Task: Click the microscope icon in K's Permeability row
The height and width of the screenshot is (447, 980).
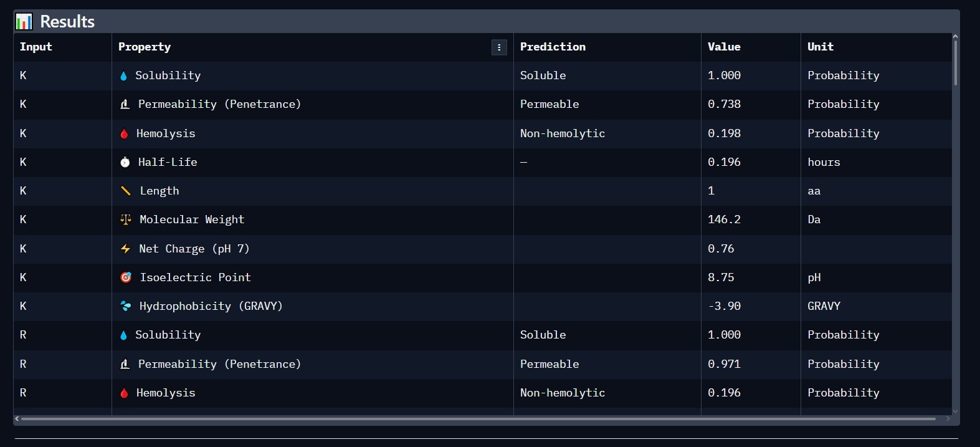Action: point(125,104)
